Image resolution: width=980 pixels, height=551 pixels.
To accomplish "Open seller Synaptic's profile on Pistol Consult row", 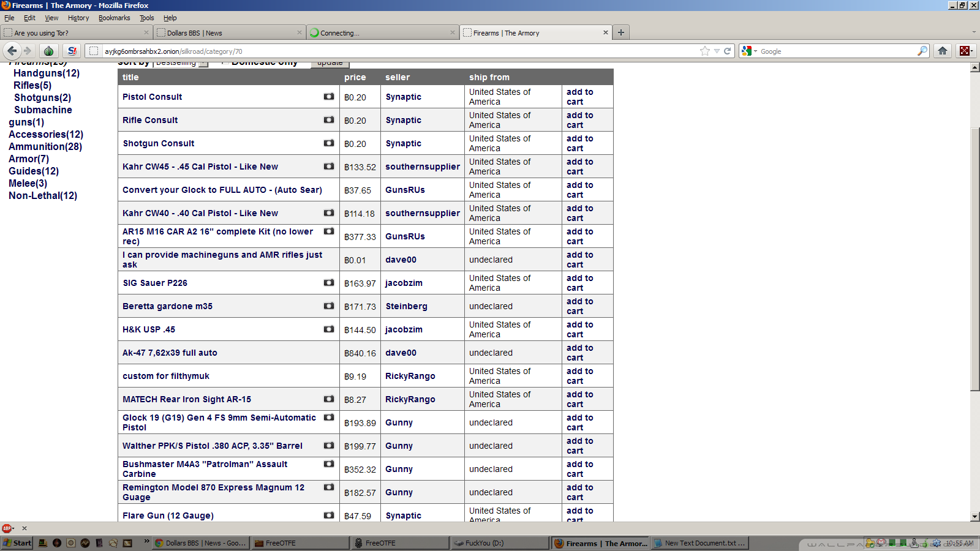I will coord(404,97).
